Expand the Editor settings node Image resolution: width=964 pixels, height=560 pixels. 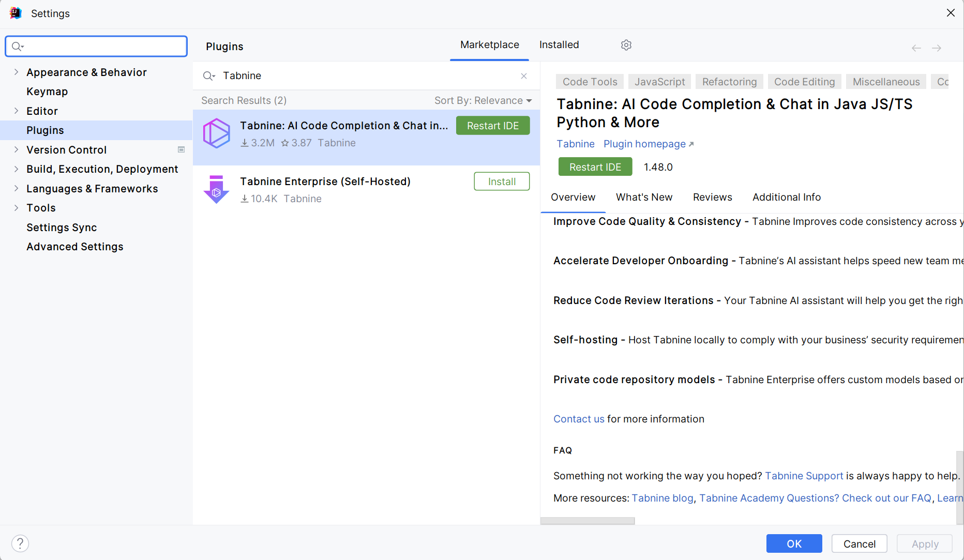click(16, 111)
